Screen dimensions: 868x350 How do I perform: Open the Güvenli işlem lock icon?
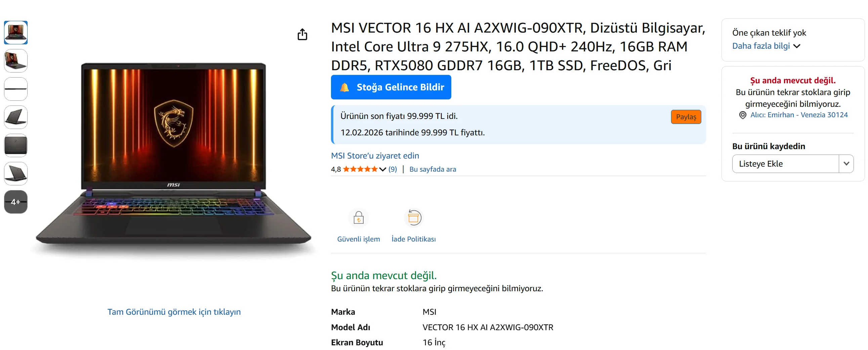(x=358, y=218)
